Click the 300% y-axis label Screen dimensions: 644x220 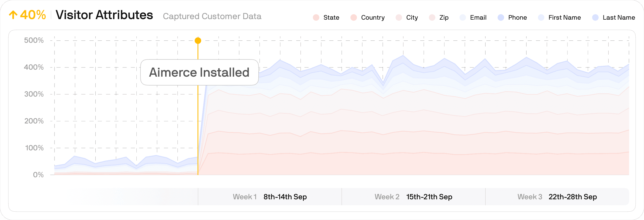(34, 94)
